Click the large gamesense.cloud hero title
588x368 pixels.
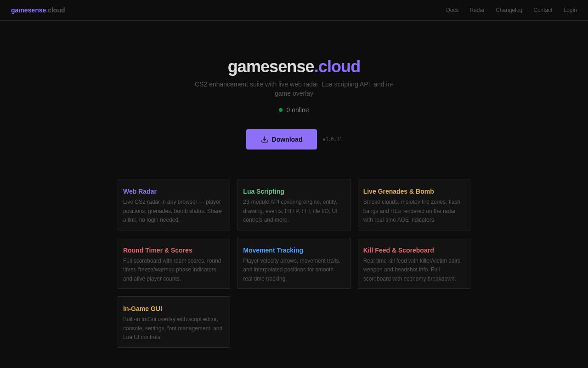(294, 67)
